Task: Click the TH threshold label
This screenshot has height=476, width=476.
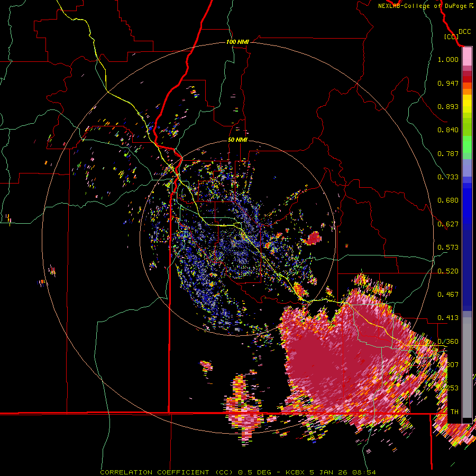Action: [454, 412]
